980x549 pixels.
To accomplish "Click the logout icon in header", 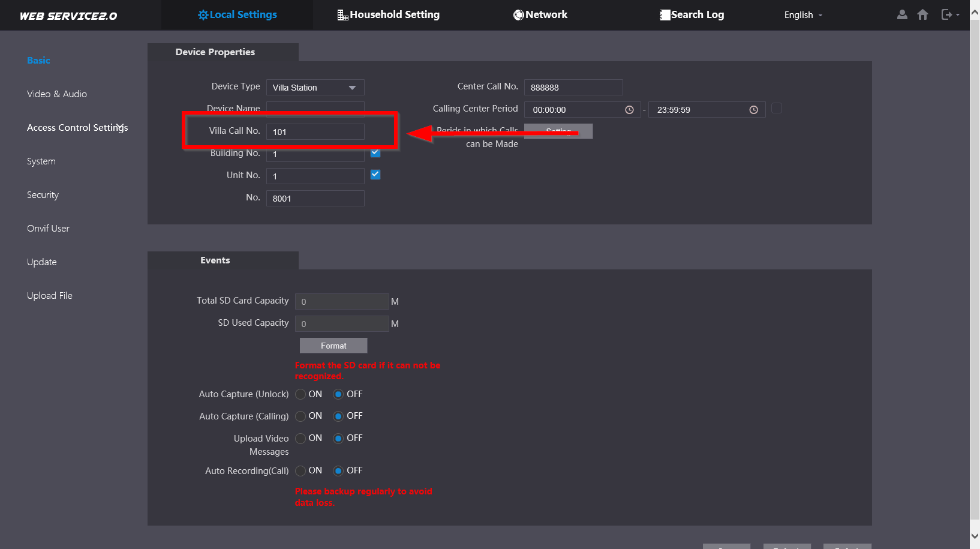I will point(947,14).
